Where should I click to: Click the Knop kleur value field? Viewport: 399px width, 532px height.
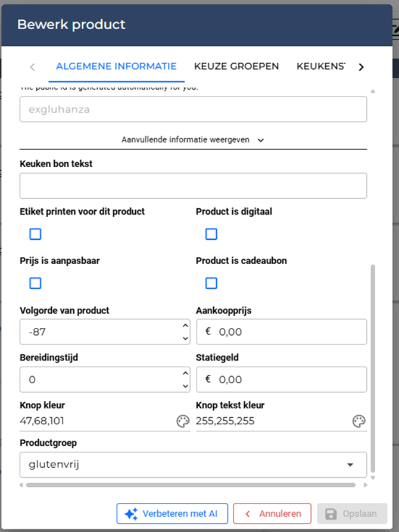[95, 421]
